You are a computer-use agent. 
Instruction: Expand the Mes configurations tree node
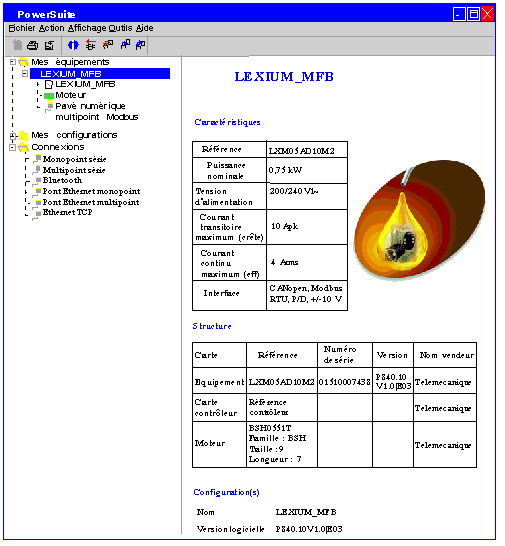pyautogui.click(x=13, y=135)
